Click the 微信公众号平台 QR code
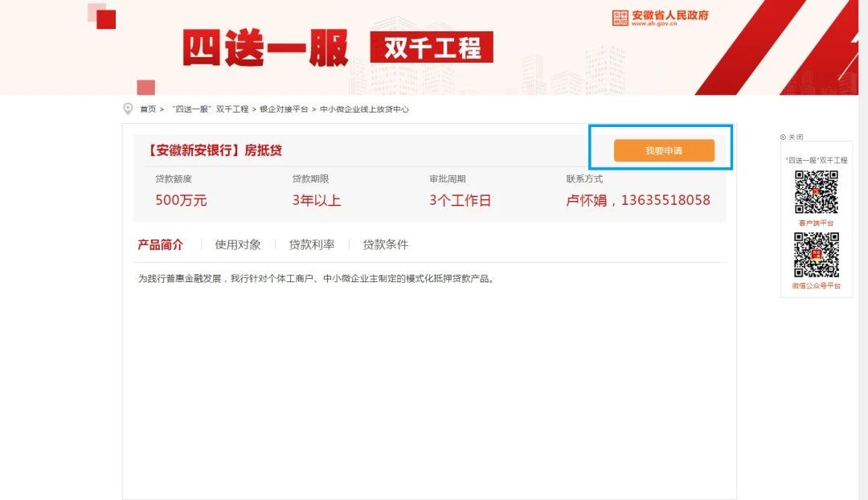Viewport: 868px width, 500px height. point(817,255)
